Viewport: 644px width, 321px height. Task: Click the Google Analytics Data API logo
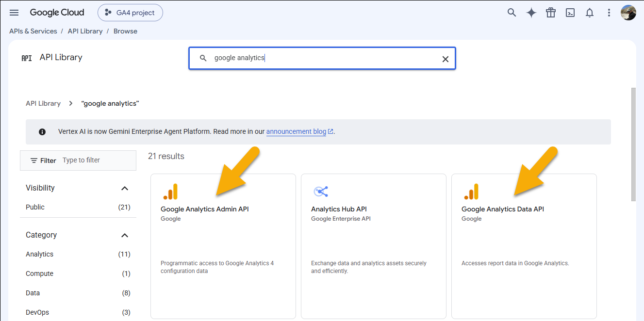click(x=471, y=192)
